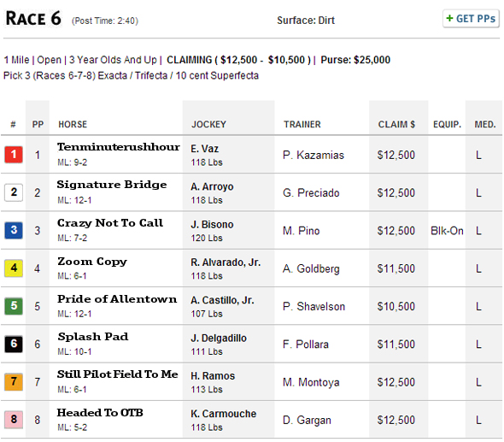
Task: Click the yellow number 4 saddle cloth icon
Action: click(x=14, y=268)
